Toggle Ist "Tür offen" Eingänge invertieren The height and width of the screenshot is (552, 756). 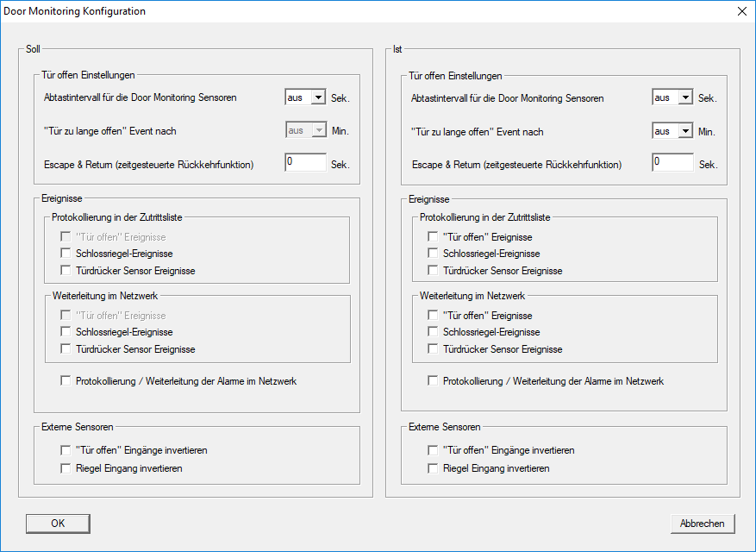tap(433, 450)
